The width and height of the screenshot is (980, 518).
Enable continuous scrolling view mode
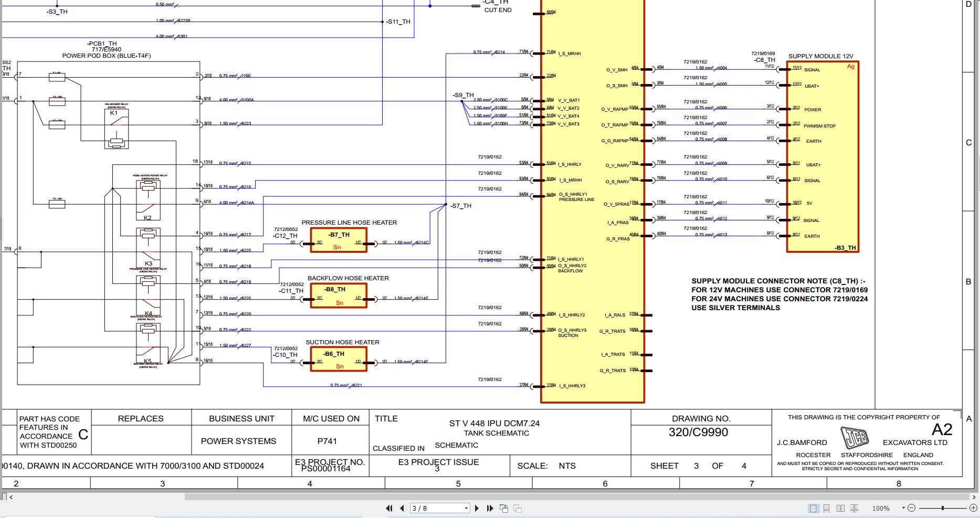pyautogui.click(x=827, y=508)
